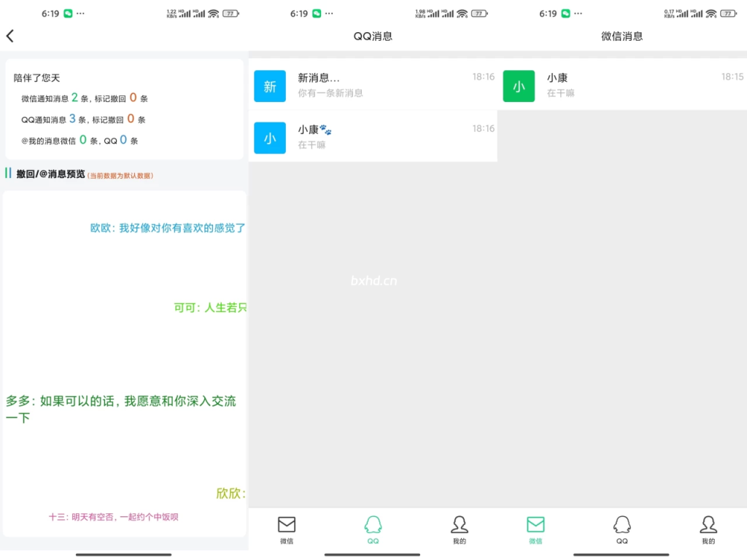Tap the back arrow on the stats screen
Screen dimensions: 747x560
10,36
